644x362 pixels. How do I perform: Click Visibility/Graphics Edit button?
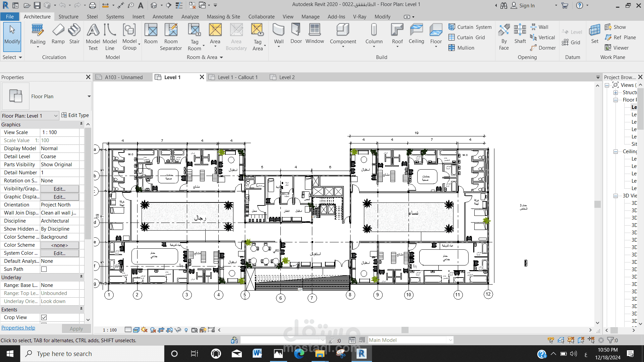coord(59,189)
